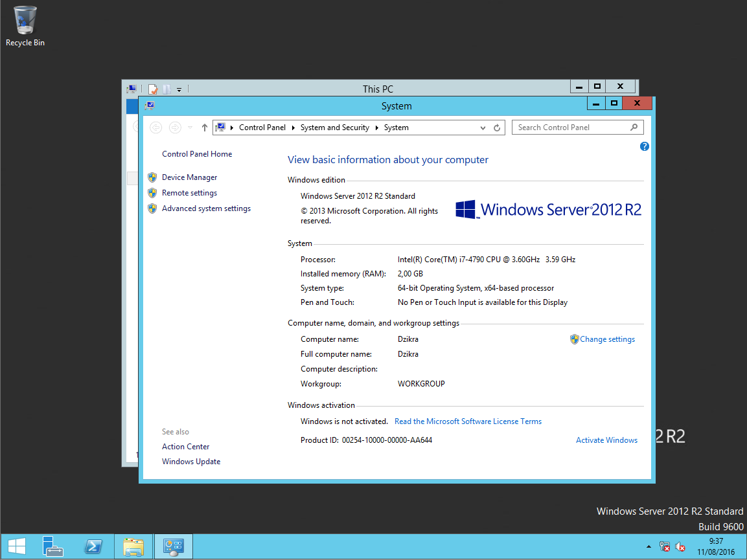The width and height of the screenshot is (747, 560).
Task: Open the Recycle Bin on the desktop
Action: pos(25,19)
